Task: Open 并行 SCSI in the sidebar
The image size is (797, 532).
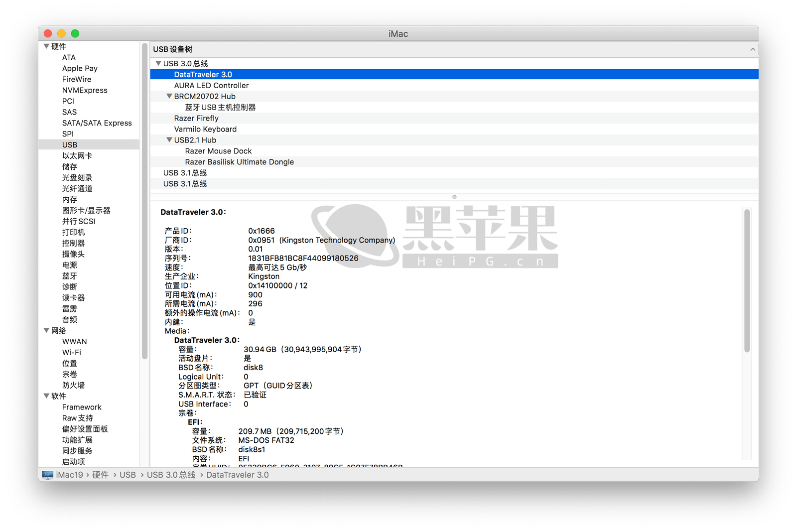Action: click(79, 222)
